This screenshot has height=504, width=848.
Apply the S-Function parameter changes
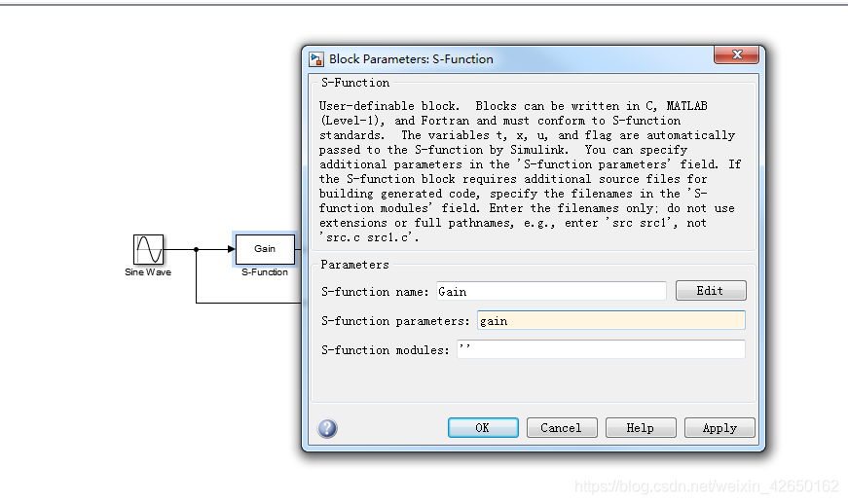(x=719, y=428)
